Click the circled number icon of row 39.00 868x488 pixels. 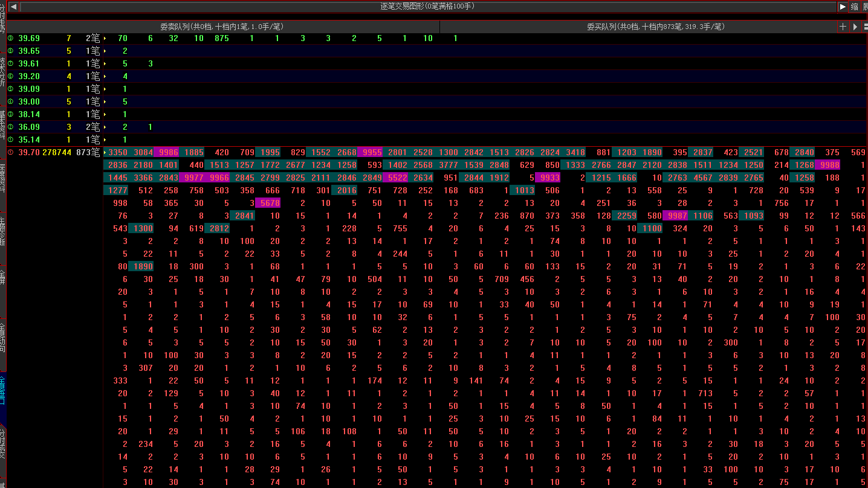point(10,101)
